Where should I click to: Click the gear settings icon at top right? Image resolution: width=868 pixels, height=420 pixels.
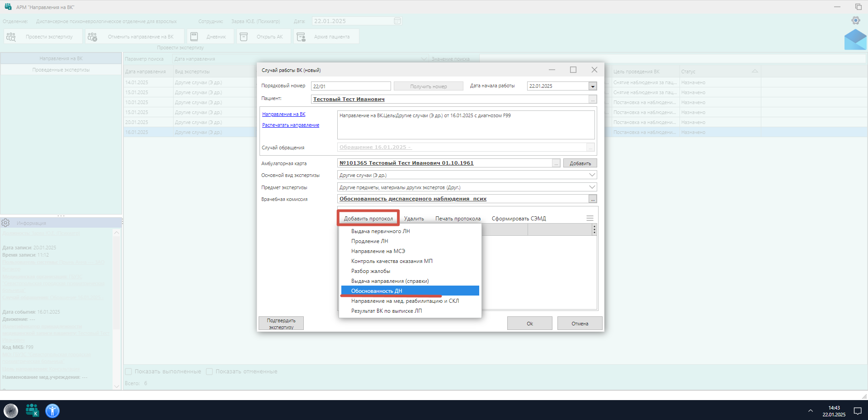tap(855, 20)
